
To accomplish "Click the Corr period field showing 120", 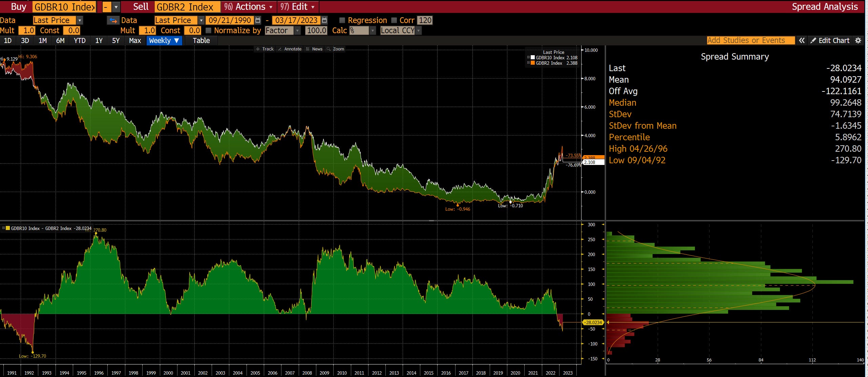I will pos(425,20).
